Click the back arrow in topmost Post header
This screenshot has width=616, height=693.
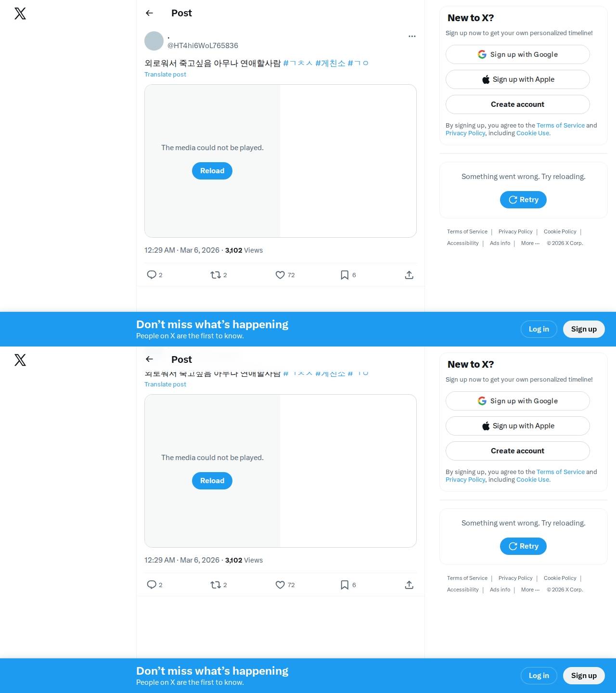[x=149, y=13]
